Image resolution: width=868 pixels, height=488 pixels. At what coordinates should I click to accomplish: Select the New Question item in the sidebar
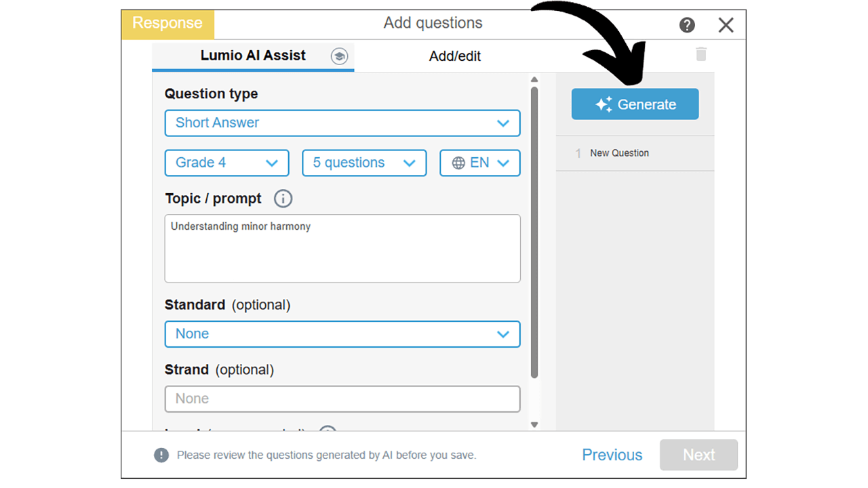pos(619,153)
